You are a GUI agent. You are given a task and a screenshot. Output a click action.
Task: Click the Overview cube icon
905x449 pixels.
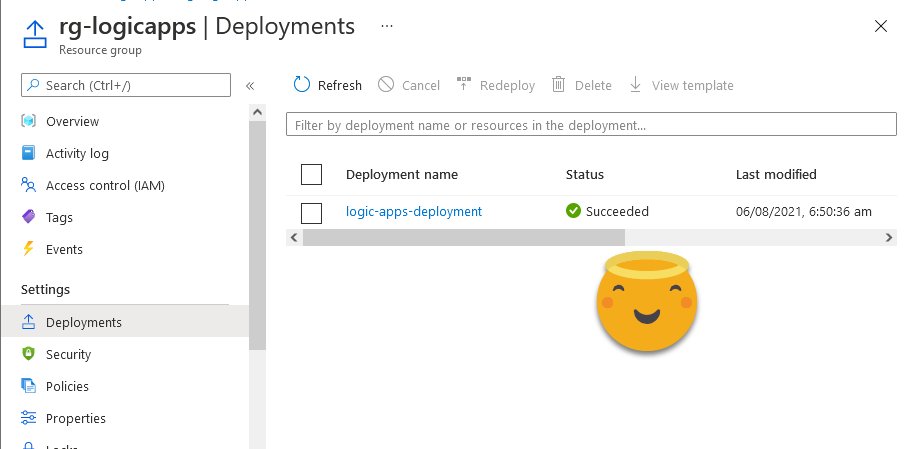pos(28,121)
